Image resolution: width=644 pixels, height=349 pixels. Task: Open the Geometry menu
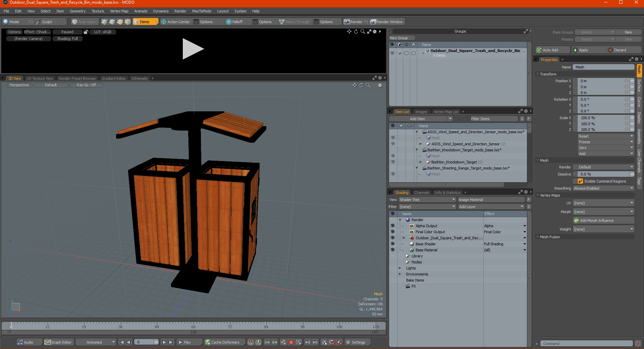coord(77,11)
